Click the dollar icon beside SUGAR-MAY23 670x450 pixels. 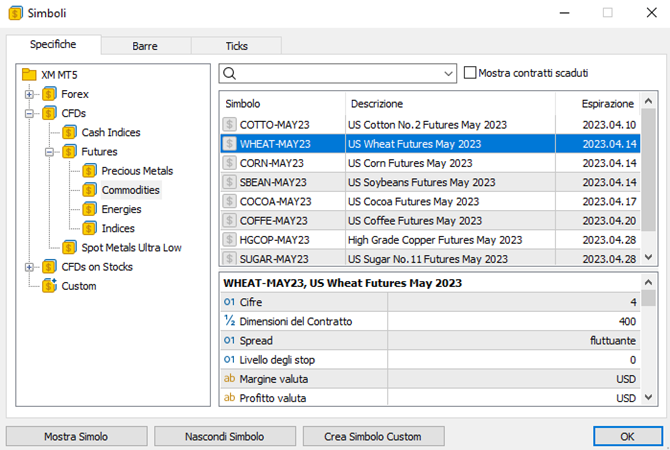coord(229,258)
